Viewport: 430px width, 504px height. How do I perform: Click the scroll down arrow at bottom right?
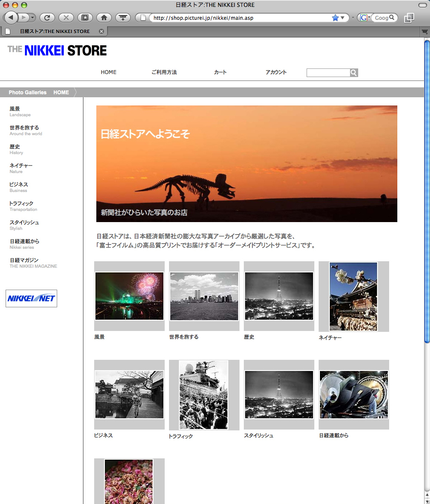[427, 501]
